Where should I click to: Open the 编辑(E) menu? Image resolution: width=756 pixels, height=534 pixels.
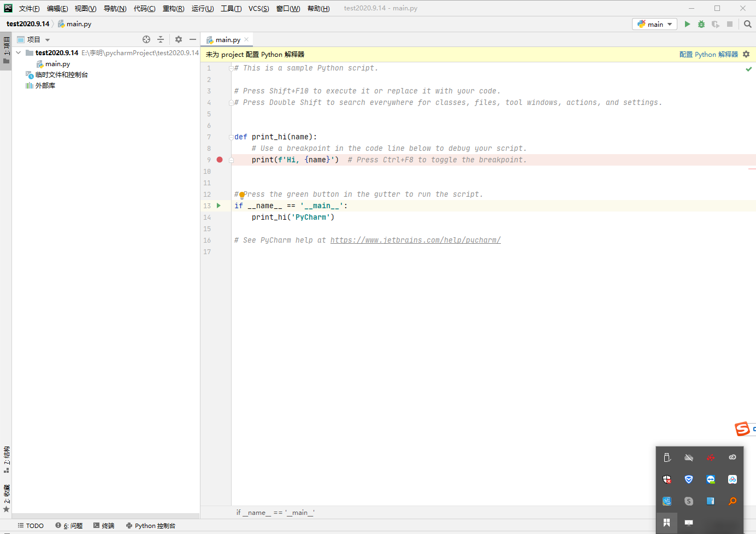[x=57, y=8]
